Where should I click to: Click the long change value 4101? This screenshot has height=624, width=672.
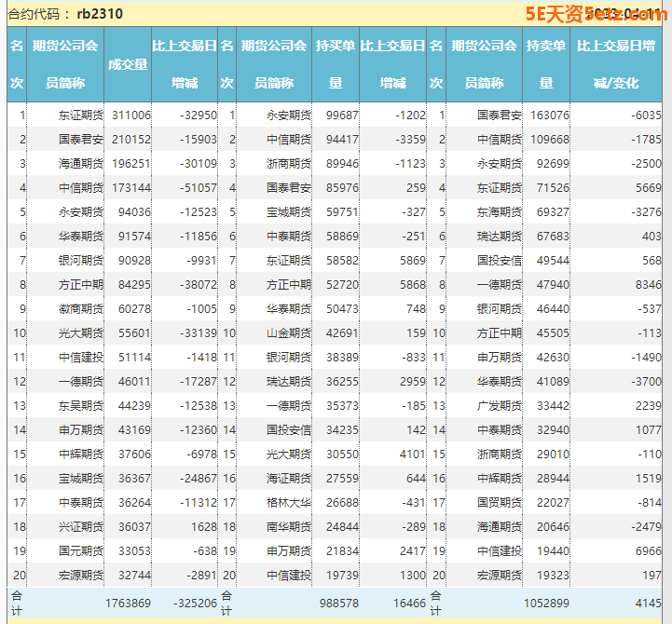(413, 454)
